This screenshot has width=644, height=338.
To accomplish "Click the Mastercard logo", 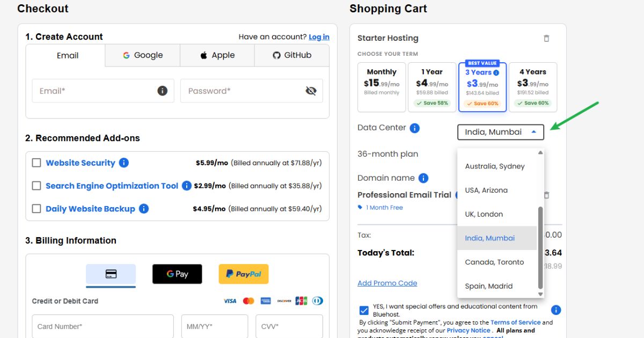I will click(x=248, y=301).
